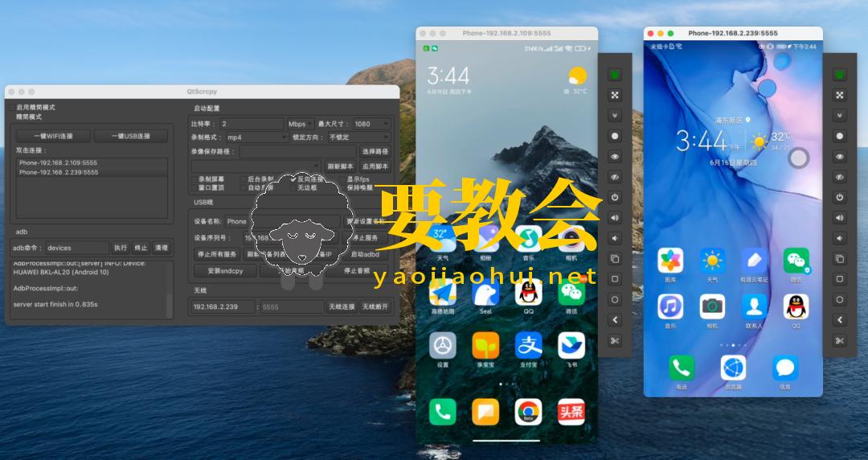This screenshot has height=460, width=868.
Task: Open 浏览器 browser in second phone dock
Action: pos(734,368)
